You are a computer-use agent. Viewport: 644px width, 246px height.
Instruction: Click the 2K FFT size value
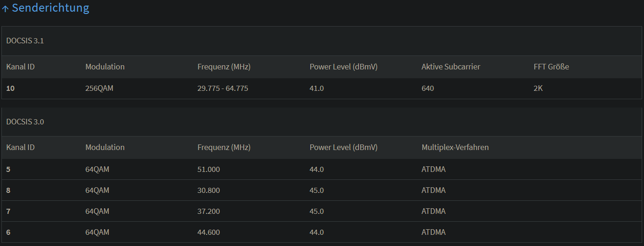point(538,88)
